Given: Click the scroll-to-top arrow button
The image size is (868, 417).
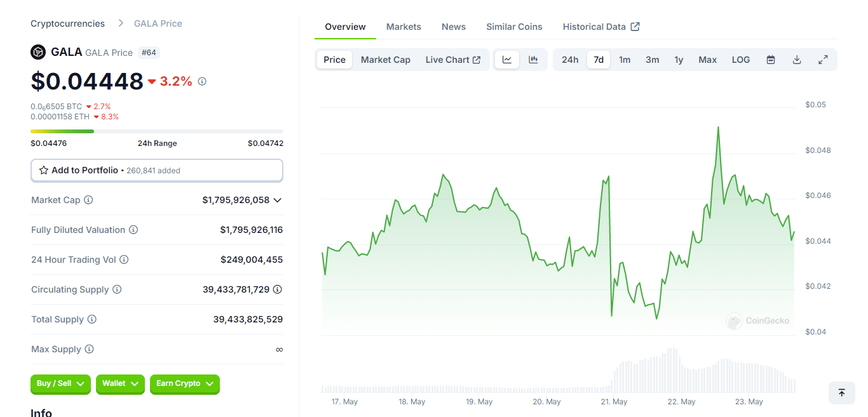Looking at the screenshot, I should pos(842,393).
